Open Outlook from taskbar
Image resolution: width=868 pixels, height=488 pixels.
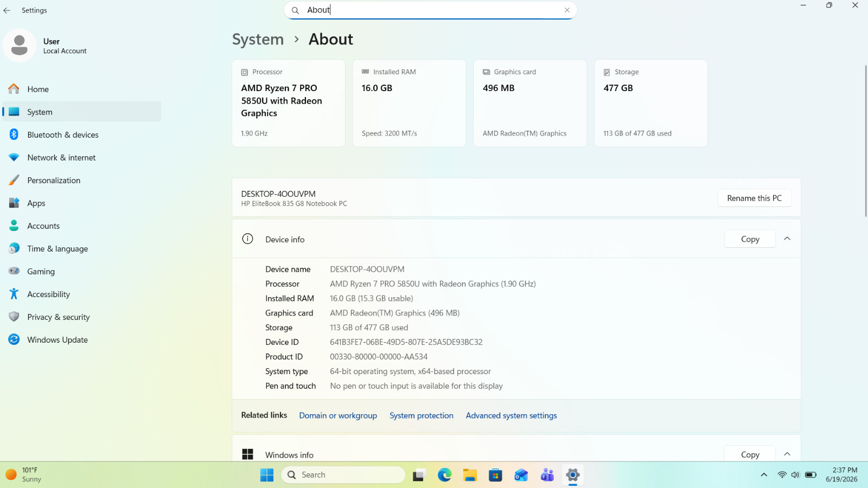point(521,476)
